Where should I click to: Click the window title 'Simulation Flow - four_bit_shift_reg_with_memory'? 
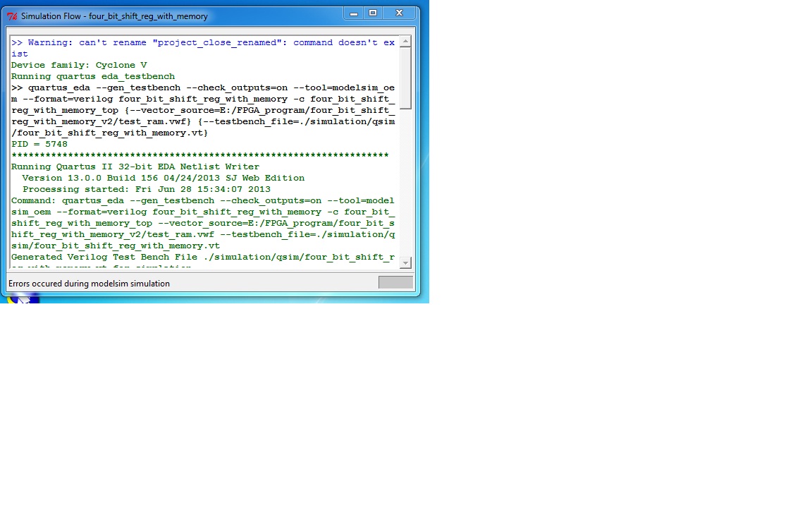(x=114, y=17)
